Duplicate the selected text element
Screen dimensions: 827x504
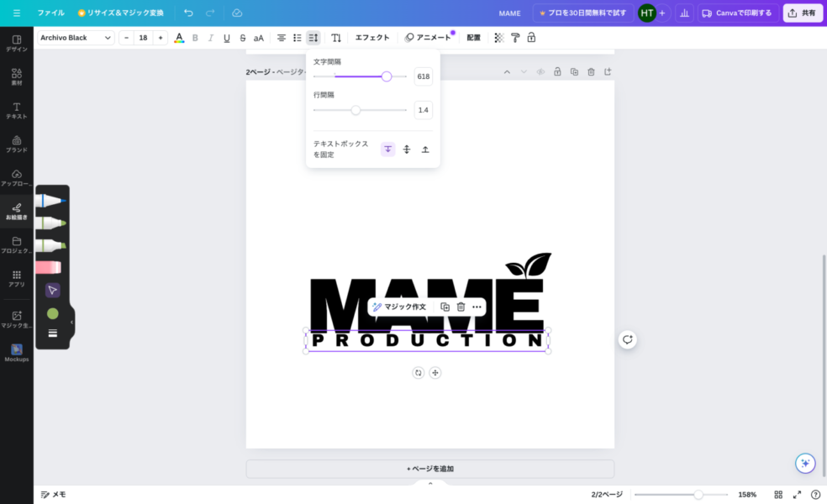pyautogui.click(x=445, y=307)
